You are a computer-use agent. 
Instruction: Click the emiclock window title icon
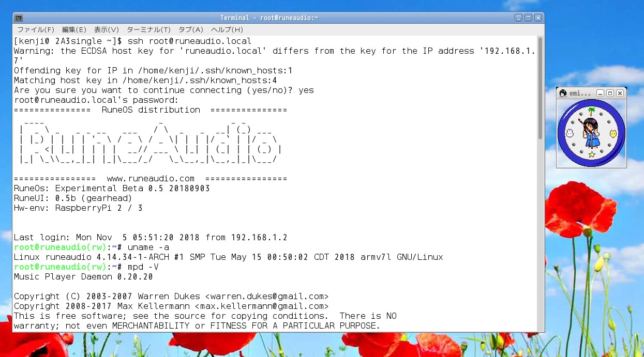point(563,94)
